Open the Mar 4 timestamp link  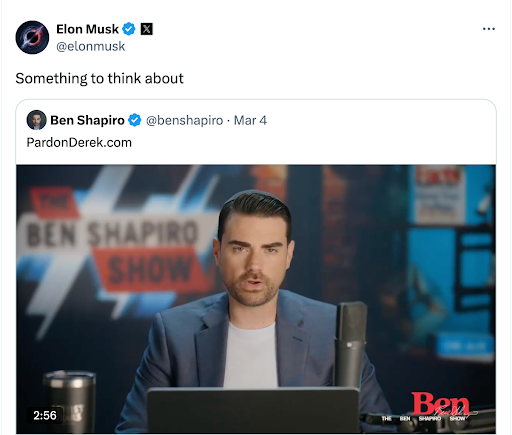click(250, 120)
